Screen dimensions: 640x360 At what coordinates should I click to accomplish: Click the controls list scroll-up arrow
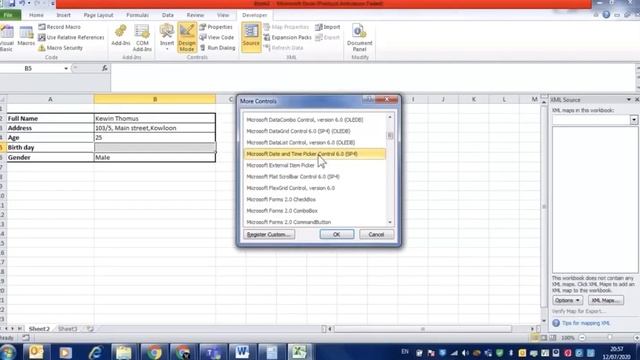point(390,117)
